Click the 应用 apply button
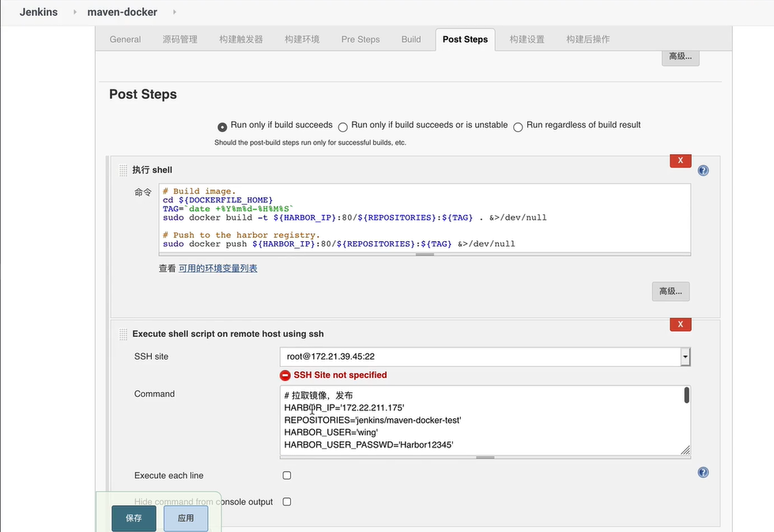 pos(186,519)
